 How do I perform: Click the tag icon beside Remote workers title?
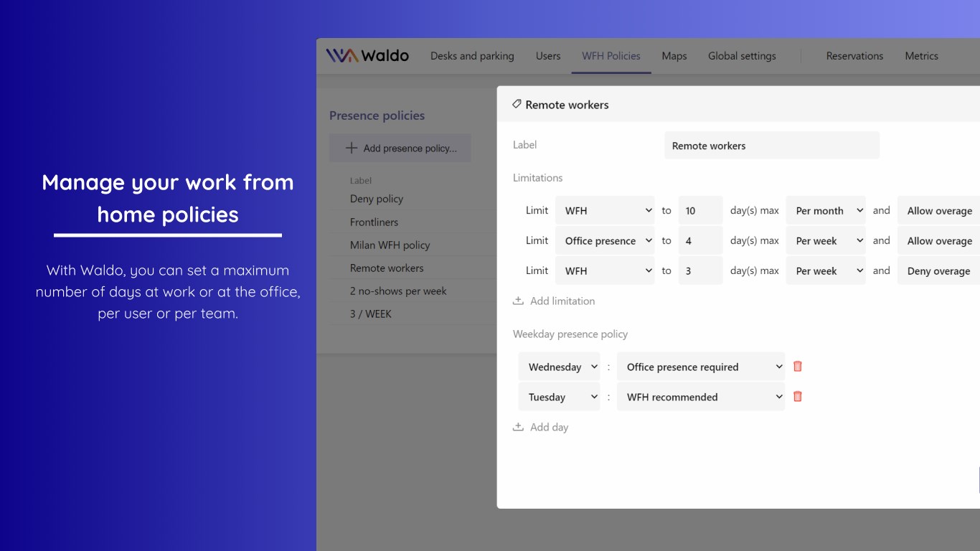(x=517, y=105)
